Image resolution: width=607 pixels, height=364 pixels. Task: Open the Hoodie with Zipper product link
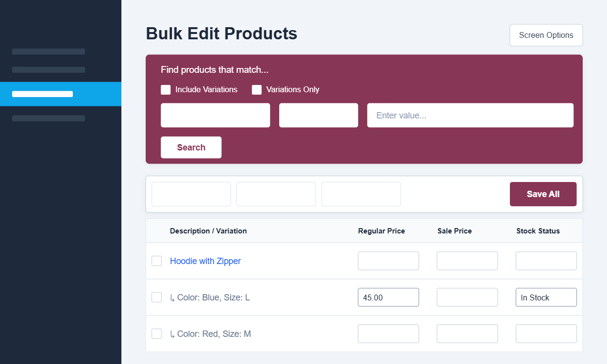[x=205, y=261]
